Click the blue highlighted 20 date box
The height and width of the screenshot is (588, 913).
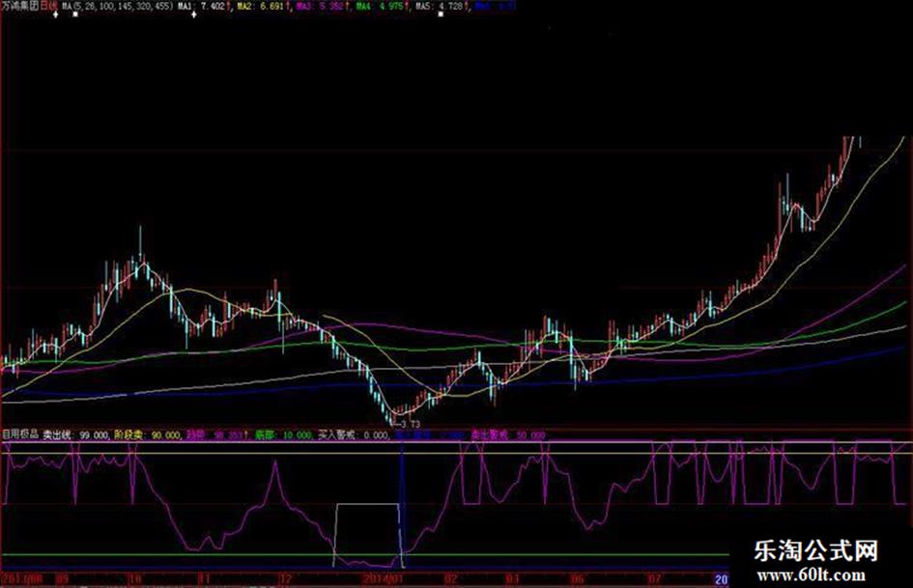pos(722,579)
